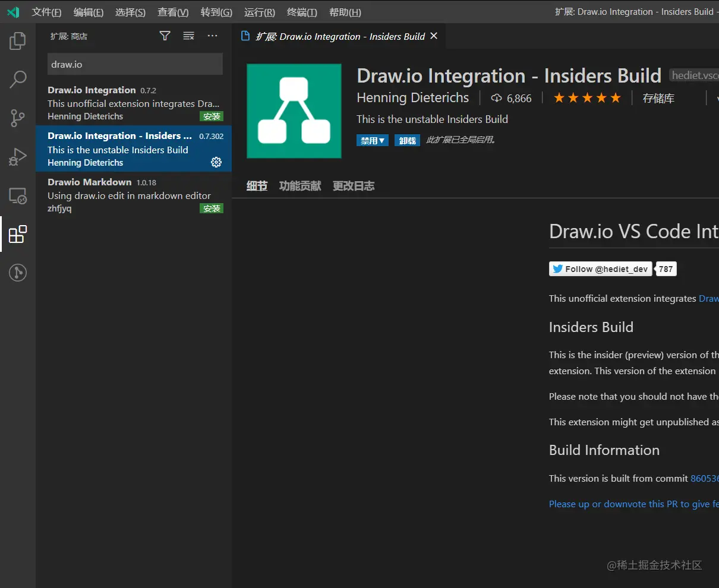Image resolution: width=719 pixels, height=588 pixels.
Task: Click the Insiders Build heading in readme
Action: tap(591, 327)
